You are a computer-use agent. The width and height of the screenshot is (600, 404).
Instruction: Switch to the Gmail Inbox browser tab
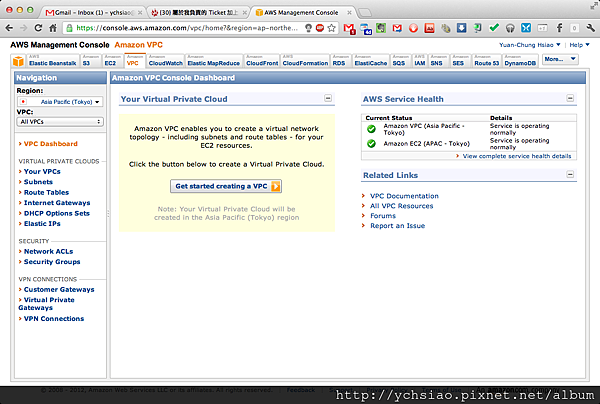point(92,12)
